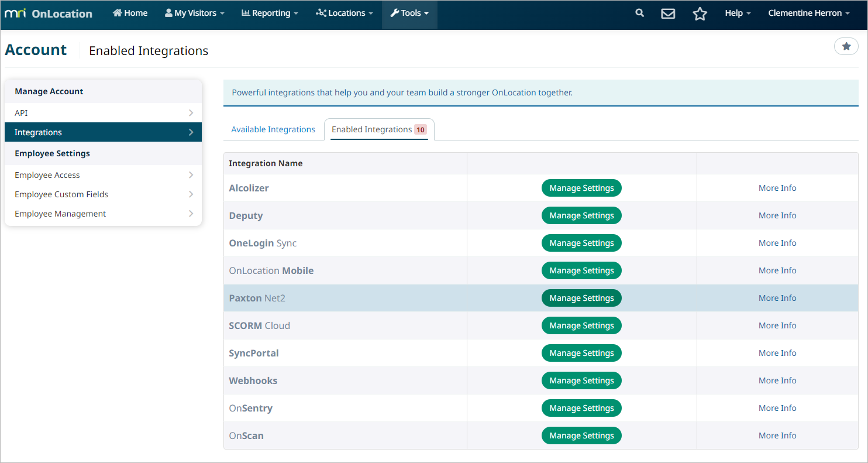The image size is (868, 463).
Task: Open Employee Management settings
Action: click(103, 214)
